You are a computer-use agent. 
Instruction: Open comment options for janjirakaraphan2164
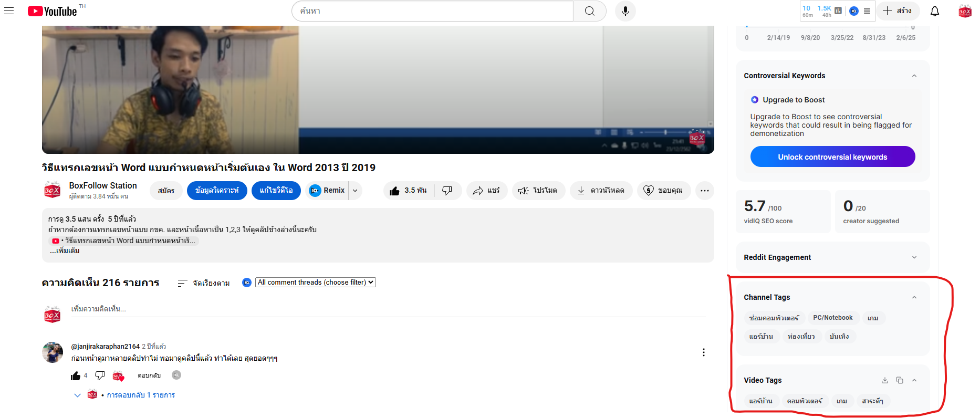pos(703,352)
